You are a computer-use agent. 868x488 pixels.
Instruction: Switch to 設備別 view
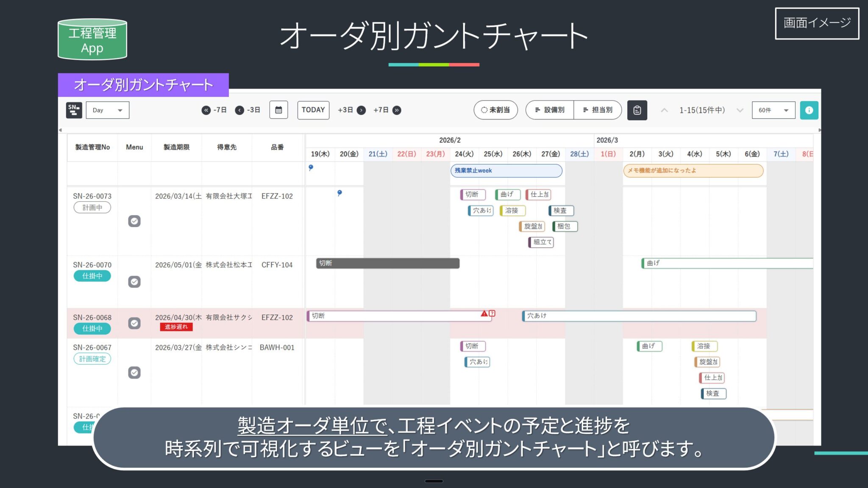coord(550,110)
